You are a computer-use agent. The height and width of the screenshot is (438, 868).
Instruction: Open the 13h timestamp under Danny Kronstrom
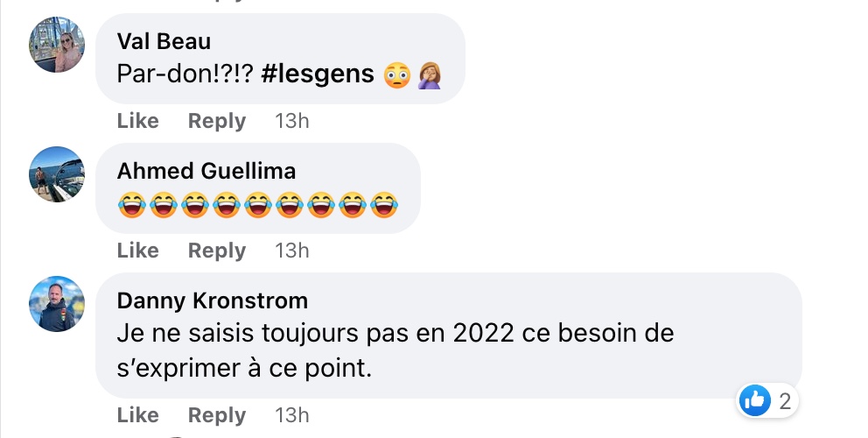click(x=291, y=415)
